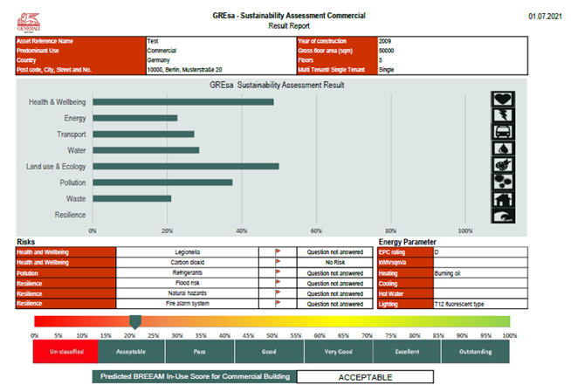Click the Water droplet icon
The height and width of the screenshot is (392, 571).
point(503,148)
